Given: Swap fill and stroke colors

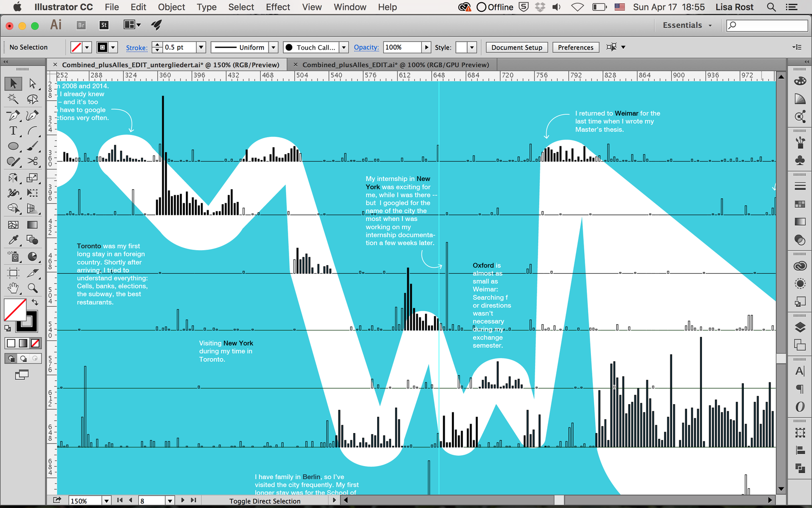Looking at the screenshot, I should [35, 302].
